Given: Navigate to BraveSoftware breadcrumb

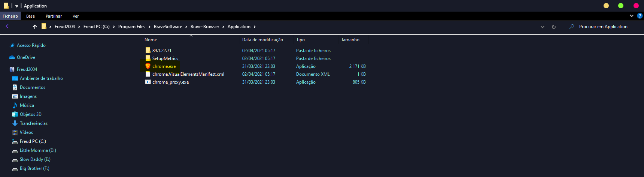Looking at the screenshot, I should 168,27.
